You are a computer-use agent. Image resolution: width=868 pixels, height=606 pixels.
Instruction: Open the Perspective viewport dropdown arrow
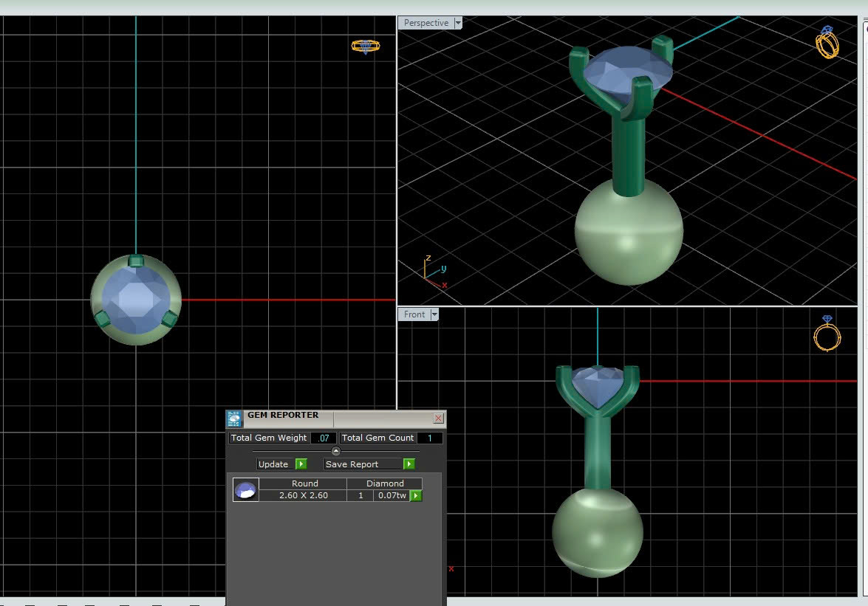click(x=458, y=23)
